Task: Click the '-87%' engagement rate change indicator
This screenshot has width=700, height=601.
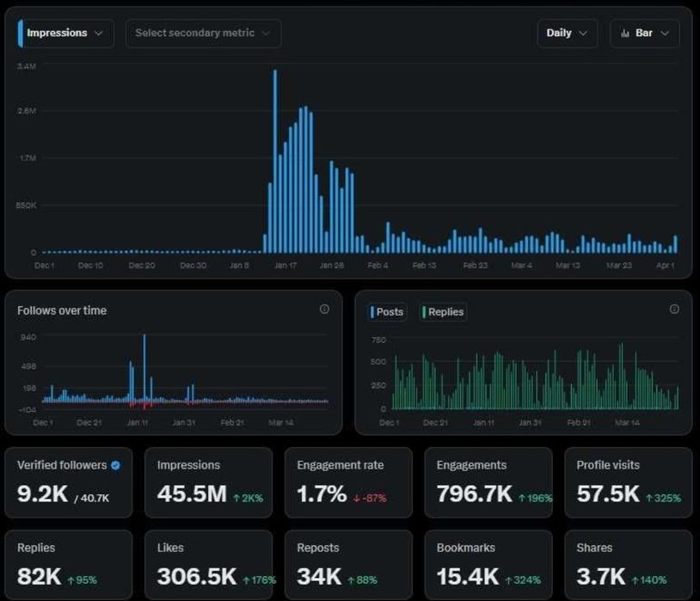Action: point(370,499)
